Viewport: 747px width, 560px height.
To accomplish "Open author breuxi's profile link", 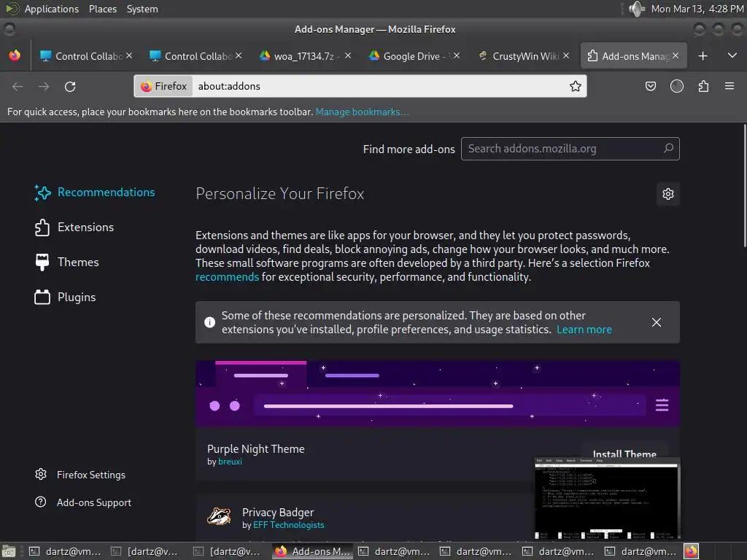I will click(230, 462).
